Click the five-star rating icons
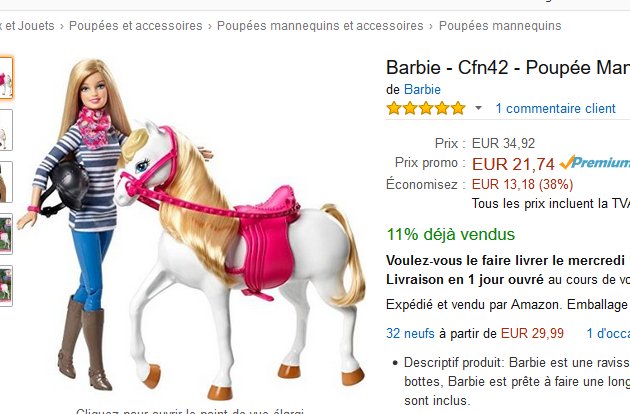Viewport: 630px width, 414px height. [425, 109]
